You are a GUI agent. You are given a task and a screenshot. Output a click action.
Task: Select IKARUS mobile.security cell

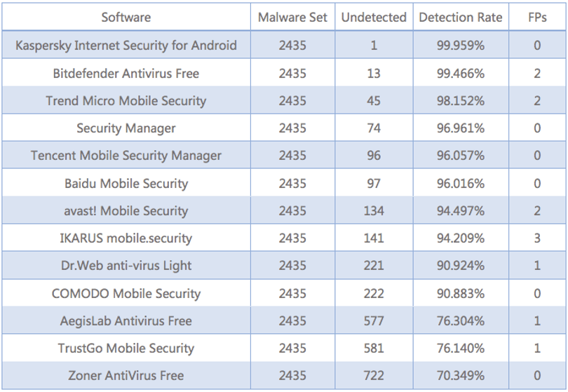click(126, 238)
